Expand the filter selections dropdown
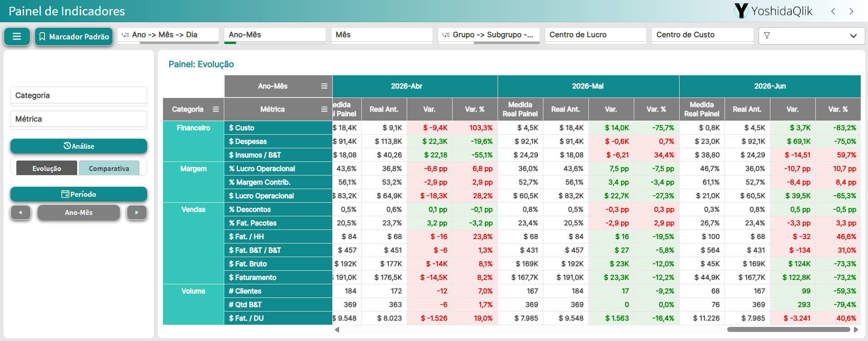This screenshot has width=868, height=341. tap(811, 35)
